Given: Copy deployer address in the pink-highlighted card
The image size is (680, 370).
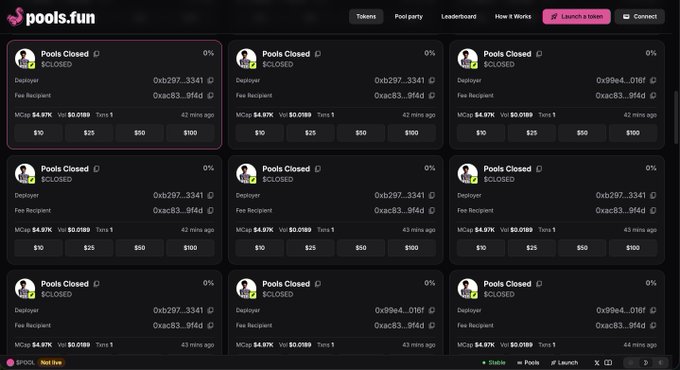Looking at the screenshot, I should 210,80.
